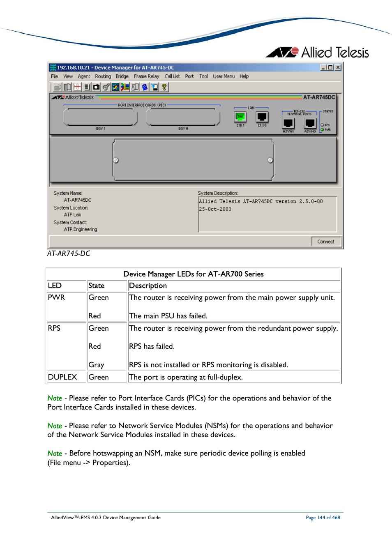Screen dimensions: 392x555
Task: Open the Routing menu
Action: 103,76
